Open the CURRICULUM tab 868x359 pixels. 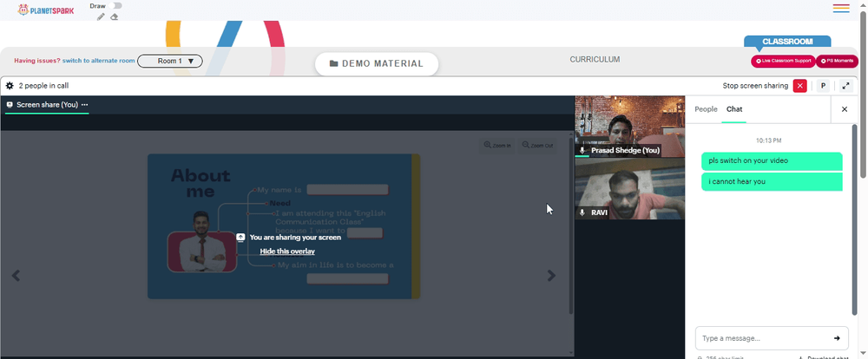pos(595,60)
